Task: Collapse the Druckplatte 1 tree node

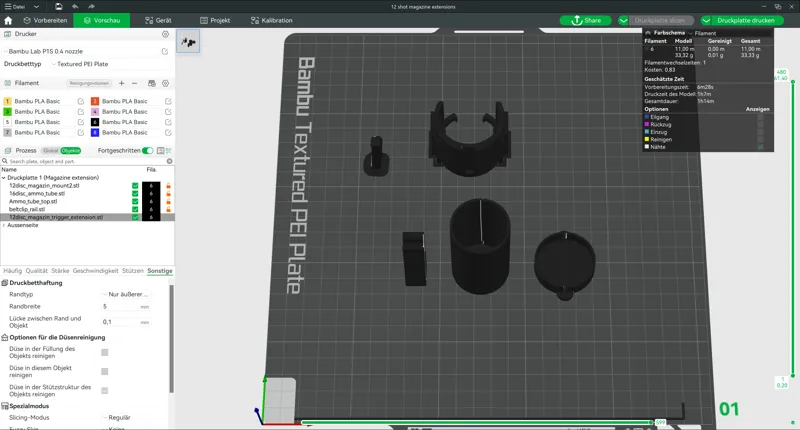Action: 4,178
